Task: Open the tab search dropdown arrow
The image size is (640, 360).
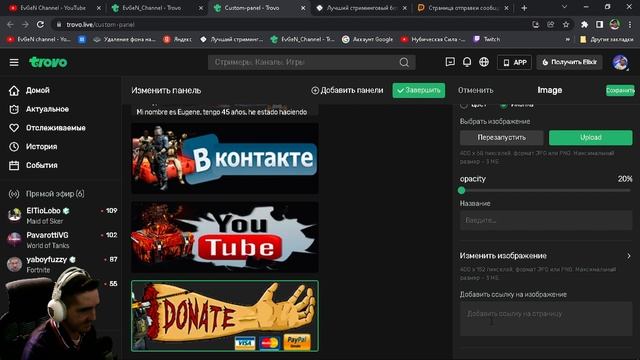Action: click(564, 7)
